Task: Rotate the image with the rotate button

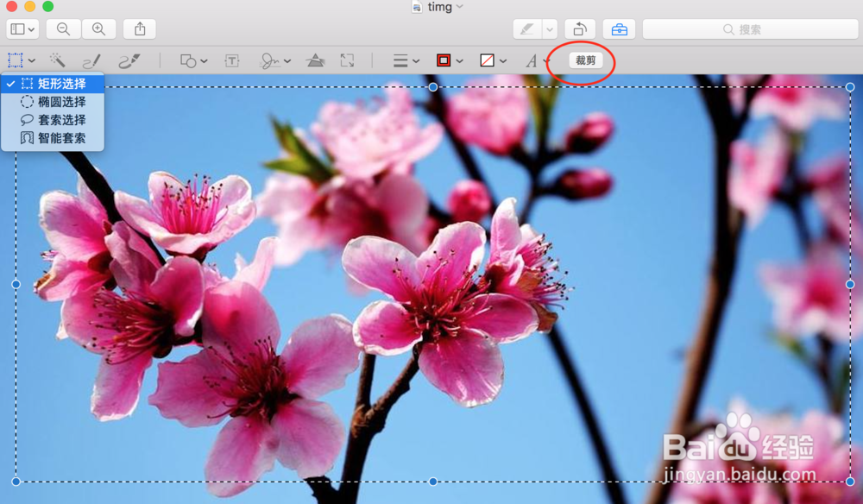Action: (x=580, y=29)
